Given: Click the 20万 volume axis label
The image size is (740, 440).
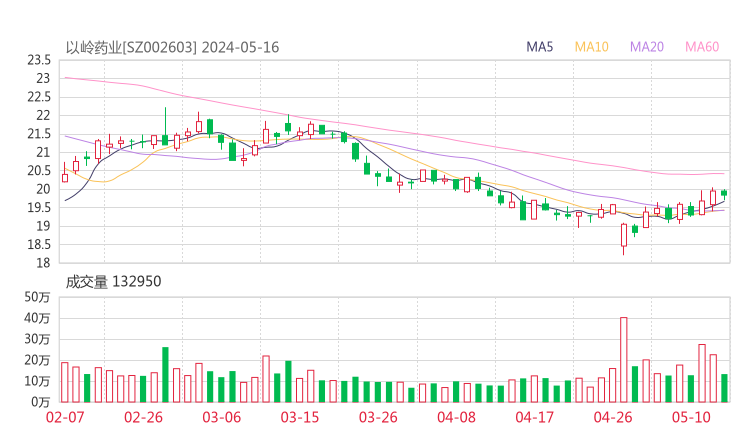Looking at the screenshot, I should click(37, 360).
